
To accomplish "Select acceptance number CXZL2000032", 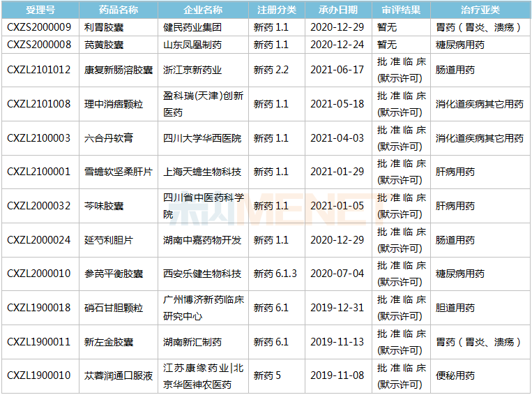I will (x=38, y=205).
